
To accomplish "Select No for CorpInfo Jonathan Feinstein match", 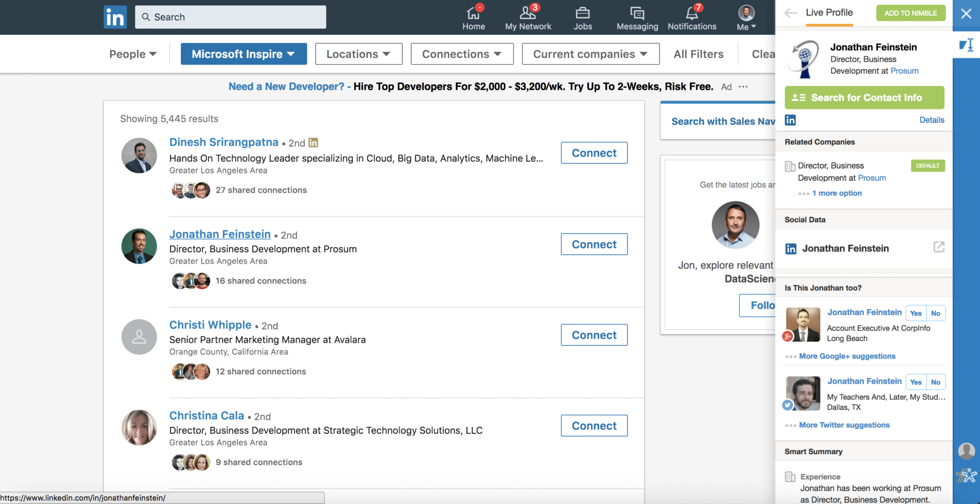I will [x=935, y=313].
